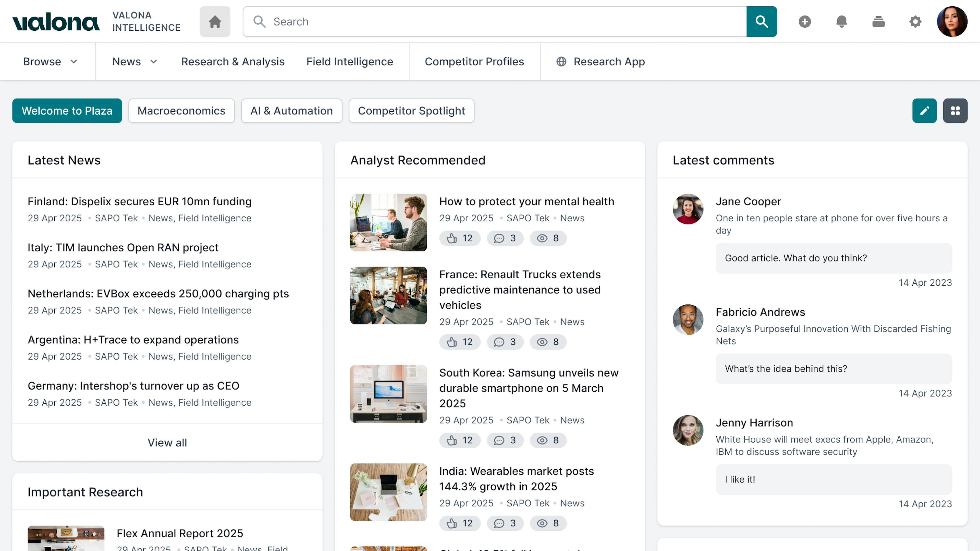Like the mental health article

(460, 238)
